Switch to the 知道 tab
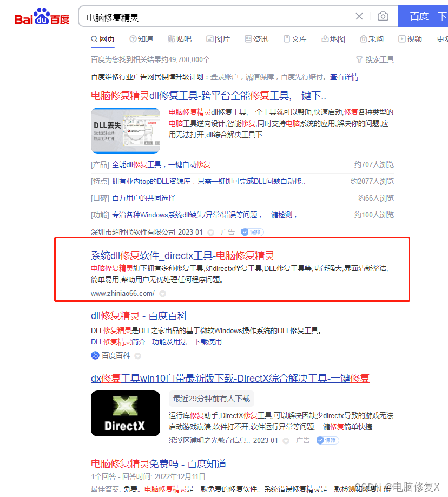 [141, 39]
